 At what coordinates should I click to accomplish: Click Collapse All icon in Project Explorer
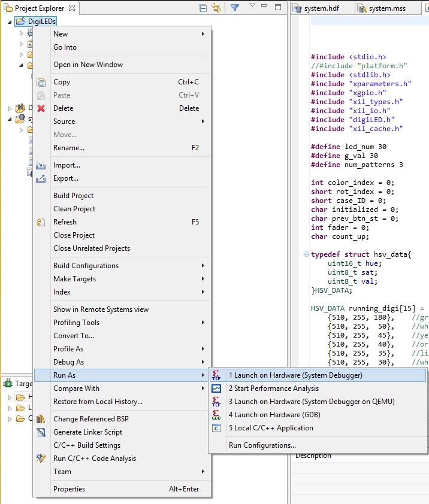203,8
